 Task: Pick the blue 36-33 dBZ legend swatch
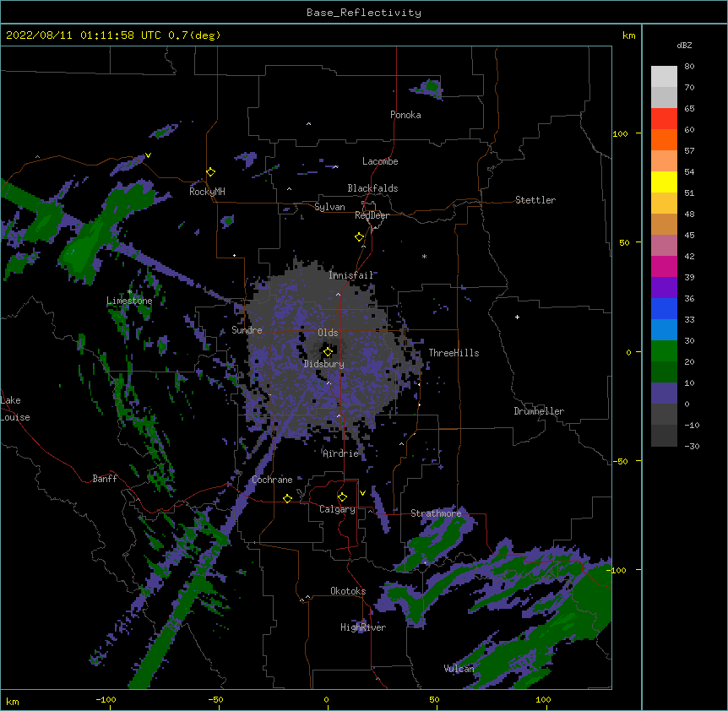pyautogui.click(x=664, y=308)
